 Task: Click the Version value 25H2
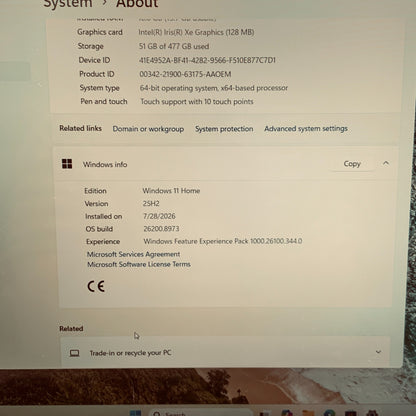(x=151, y=203)
